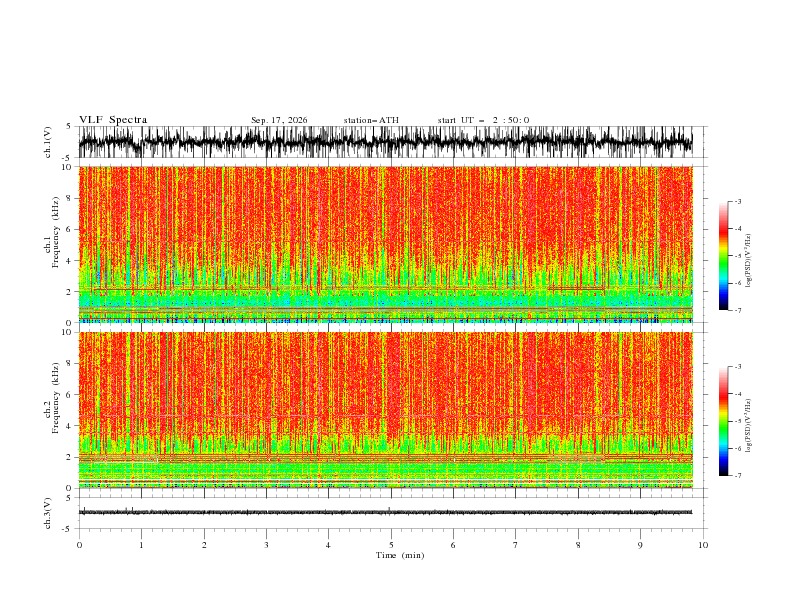This screenshot has width=792, height=612.
Task: Select the station=ATH label
Action: pos(371,120)
